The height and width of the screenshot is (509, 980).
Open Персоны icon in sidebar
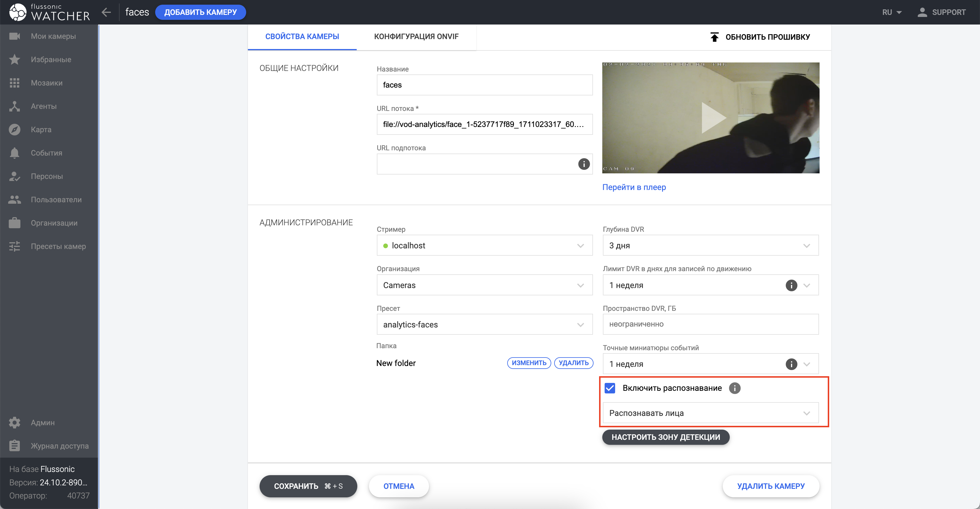pyautogui.click(x=15, y=176)
